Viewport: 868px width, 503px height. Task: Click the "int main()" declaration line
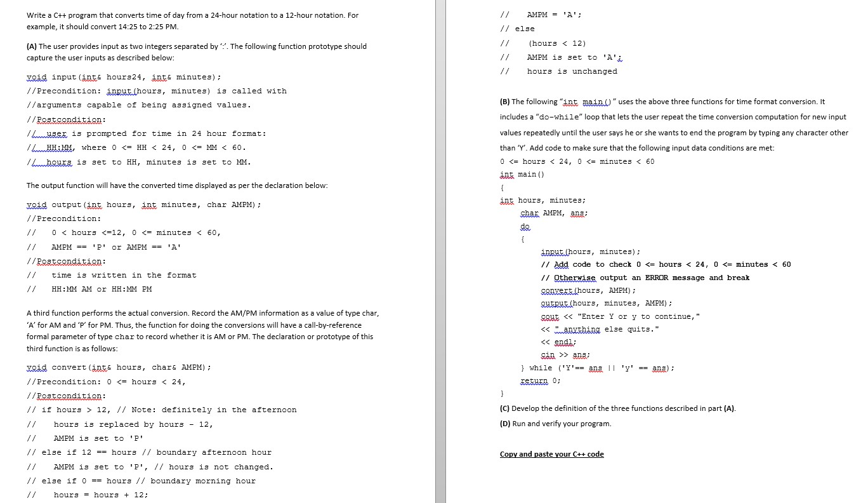(520, 174)
